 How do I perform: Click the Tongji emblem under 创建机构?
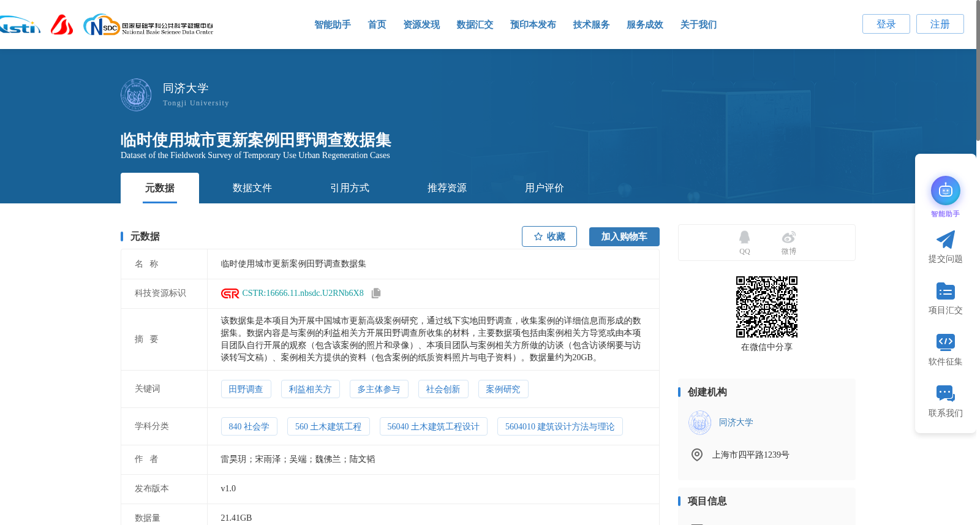click(699, 423)
